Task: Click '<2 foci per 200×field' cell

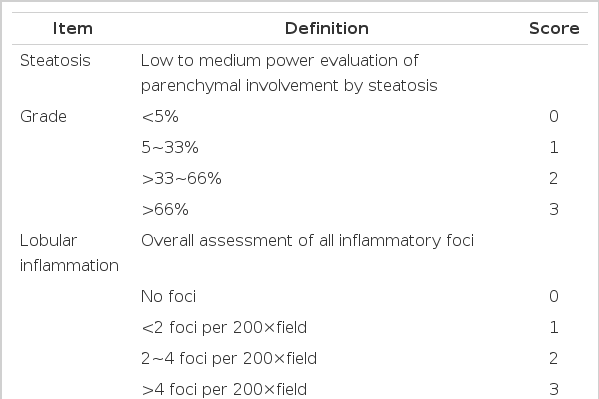Action: [224, 328]
